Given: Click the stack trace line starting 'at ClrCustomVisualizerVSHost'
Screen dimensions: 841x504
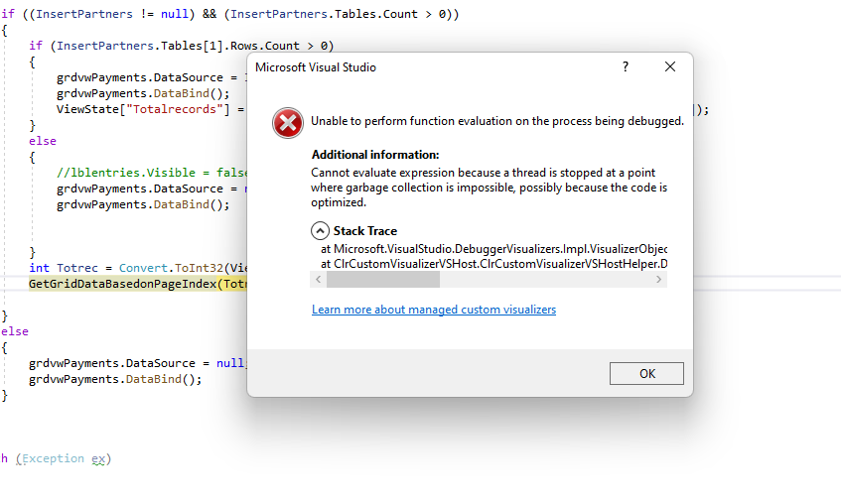Looking at the screenshot, I should coord(494,264).
